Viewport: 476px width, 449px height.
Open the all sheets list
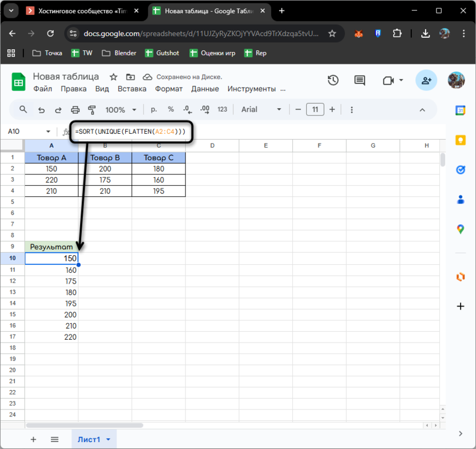click(55, 439)
